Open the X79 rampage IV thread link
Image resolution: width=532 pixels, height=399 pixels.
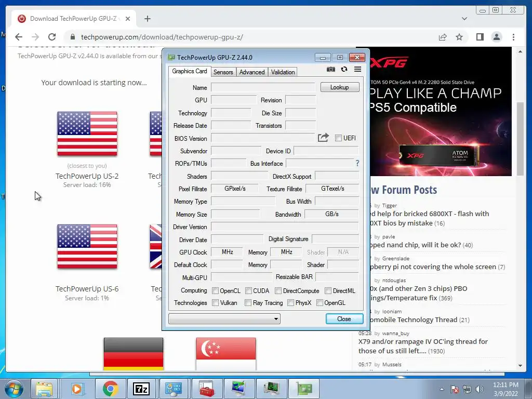coord(423,346)
